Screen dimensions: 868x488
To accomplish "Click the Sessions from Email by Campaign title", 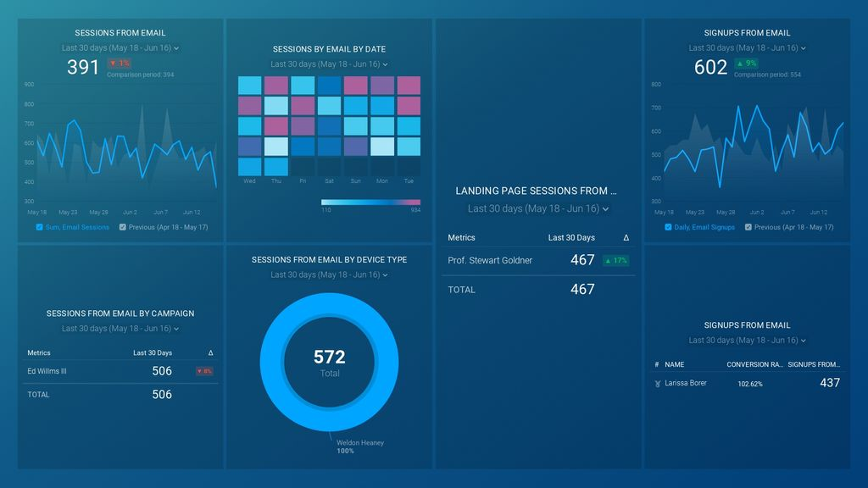I will click(120, 313).
